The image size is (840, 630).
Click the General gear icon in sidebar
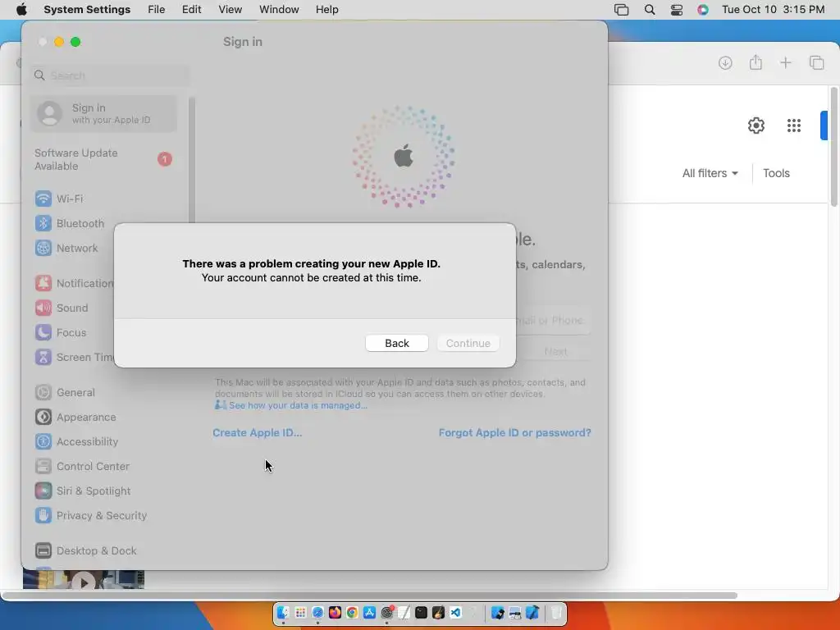[43, 393]
